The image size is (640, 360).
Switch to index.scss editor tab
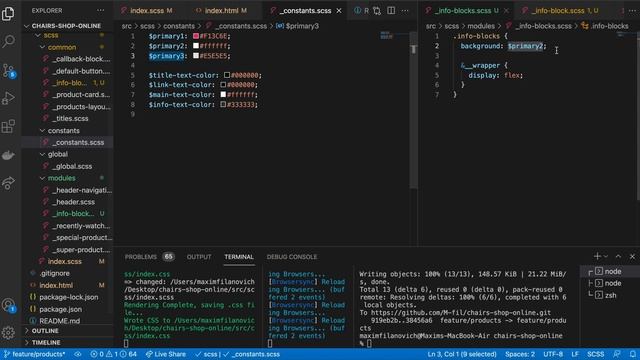click(x=147, y=11)
